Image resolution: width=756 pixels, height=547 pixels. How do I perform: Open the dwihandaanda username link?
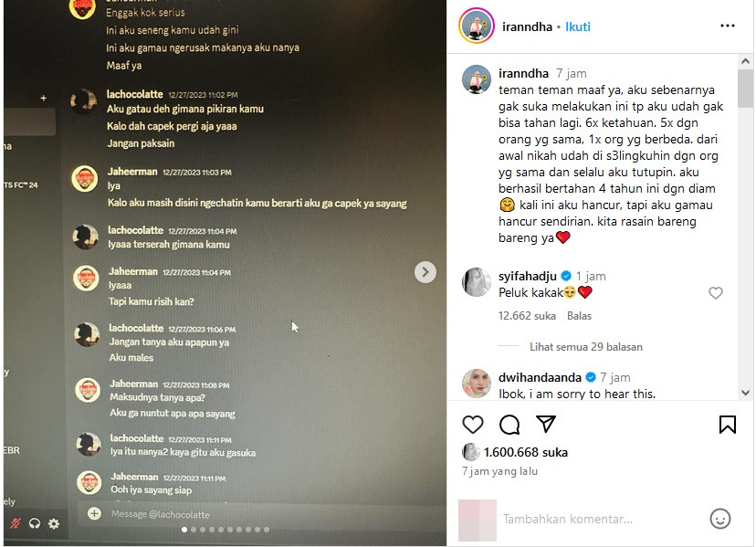pyautogui.click(x=540, y=377)
